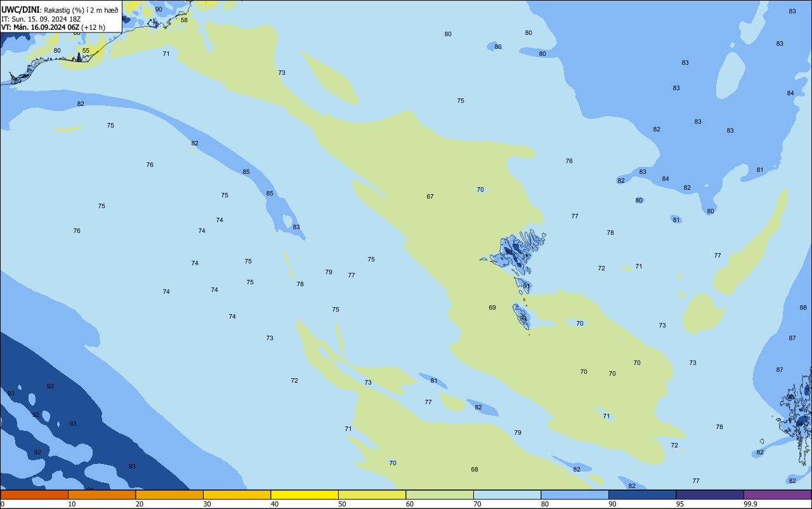Screen dimensions: 812x509
Task: Click the humidity value '58' near the coast
Action: (184, 20)
